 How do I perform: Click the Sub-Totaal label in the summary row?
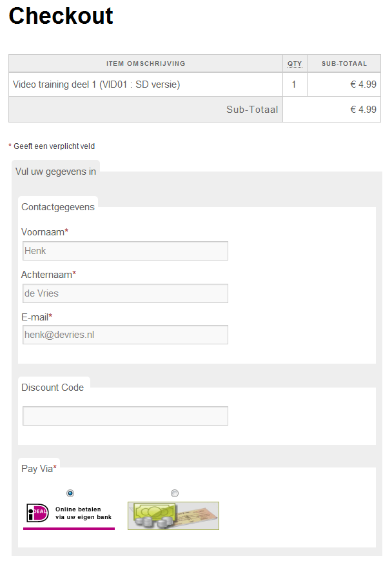point(252,110)
